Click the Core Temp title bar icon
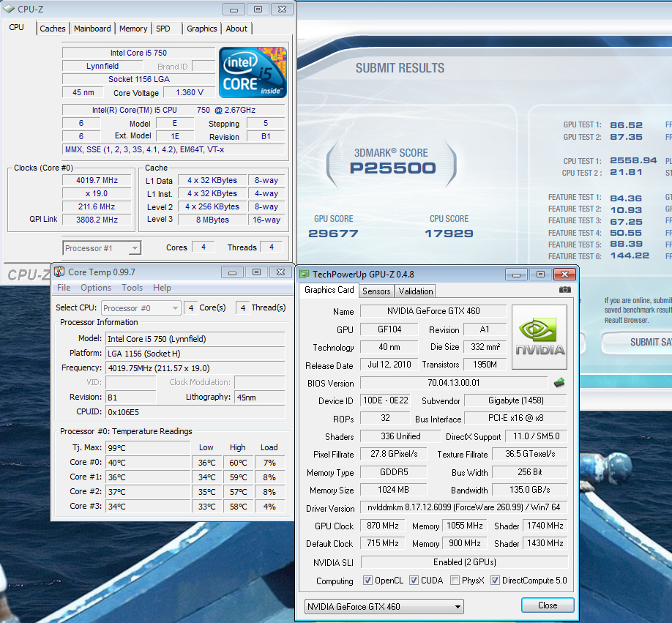 (59, 272)
